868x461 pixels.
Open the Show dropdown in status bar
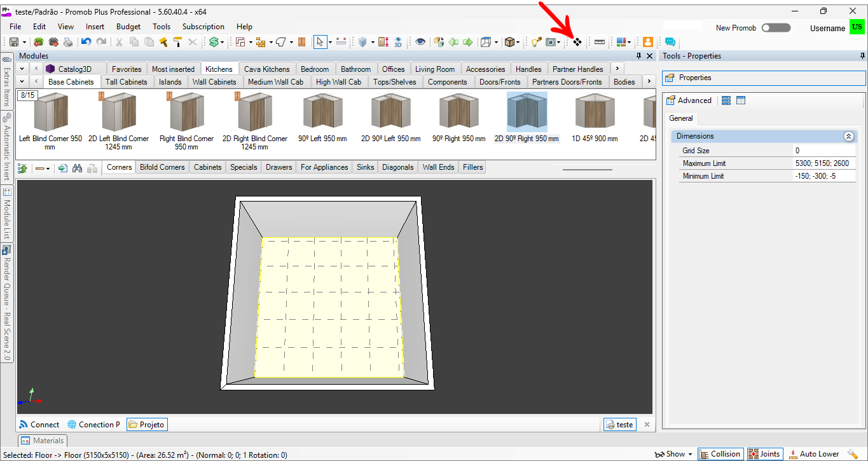(674, 454)
